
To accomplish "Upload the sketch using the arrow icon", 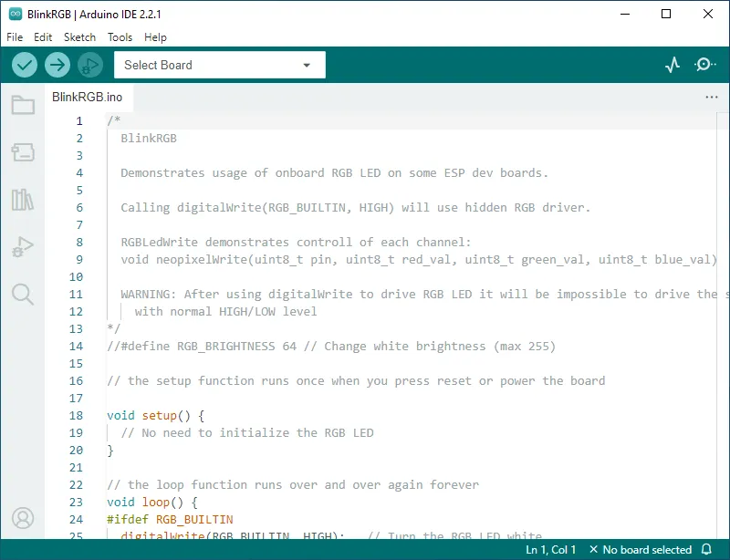I will [57, 65].
